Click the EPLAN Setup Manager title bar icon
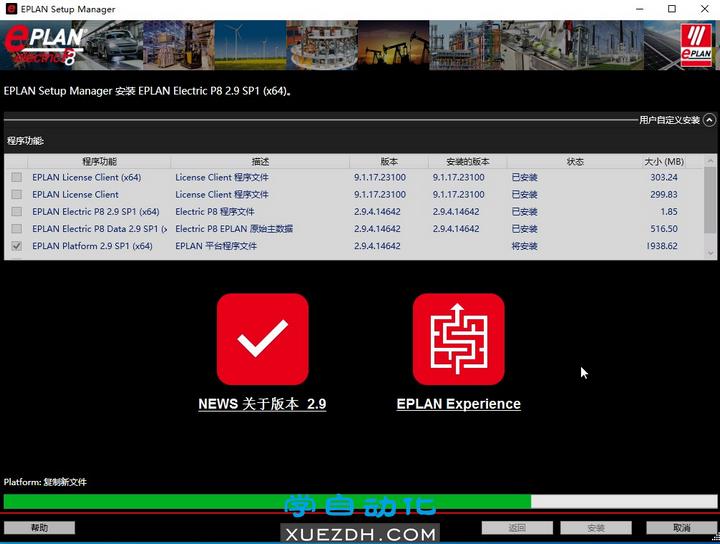 [11, 9]
